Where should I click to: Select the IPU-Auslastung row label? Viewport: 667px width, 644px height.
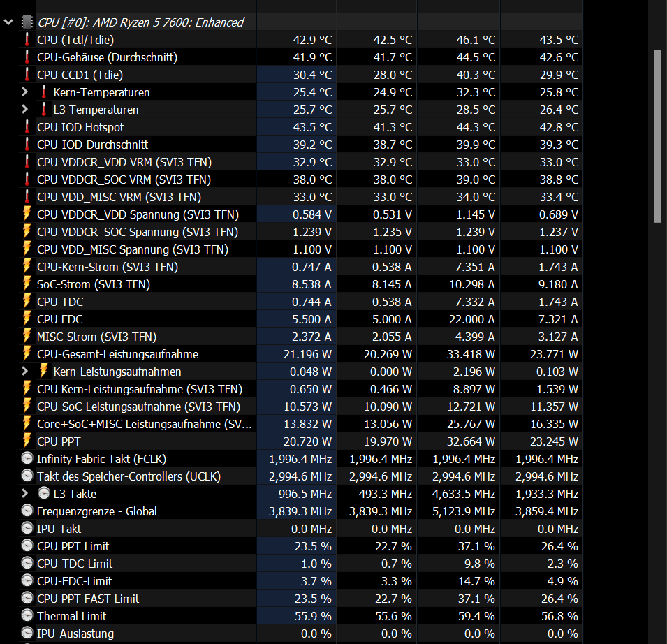pyautogui.click(x=75, y=634)
